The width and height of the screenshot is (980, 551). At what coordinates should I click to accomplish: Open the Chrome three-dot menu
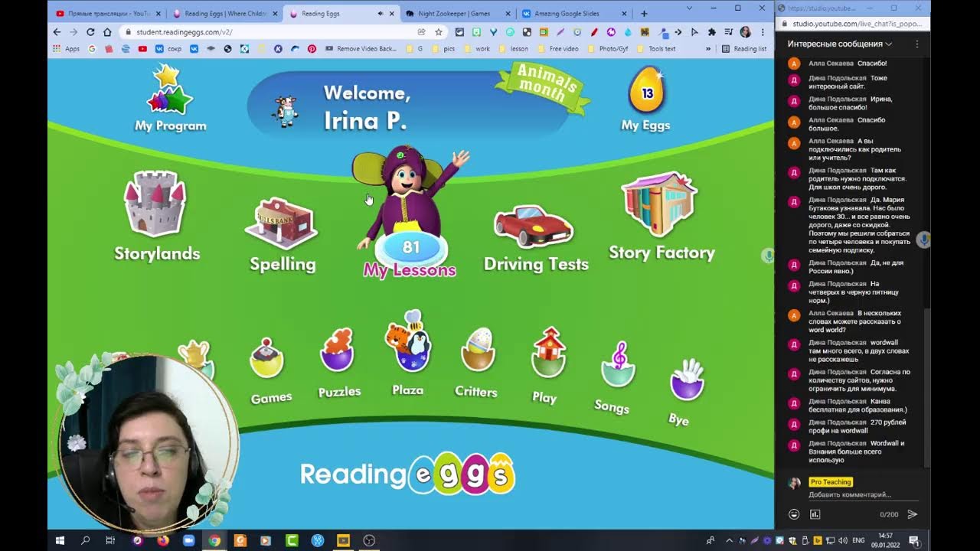(x=763, y=32)
